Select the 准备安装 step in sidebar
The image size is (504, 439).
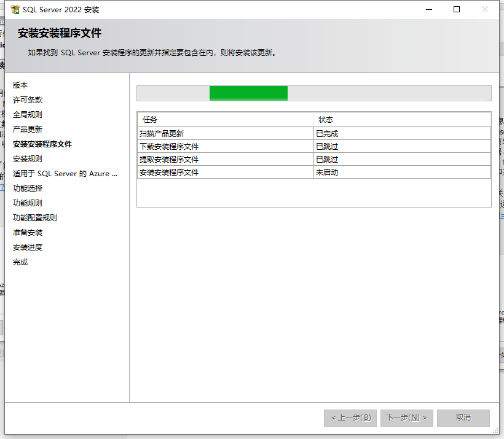point(28,233)
